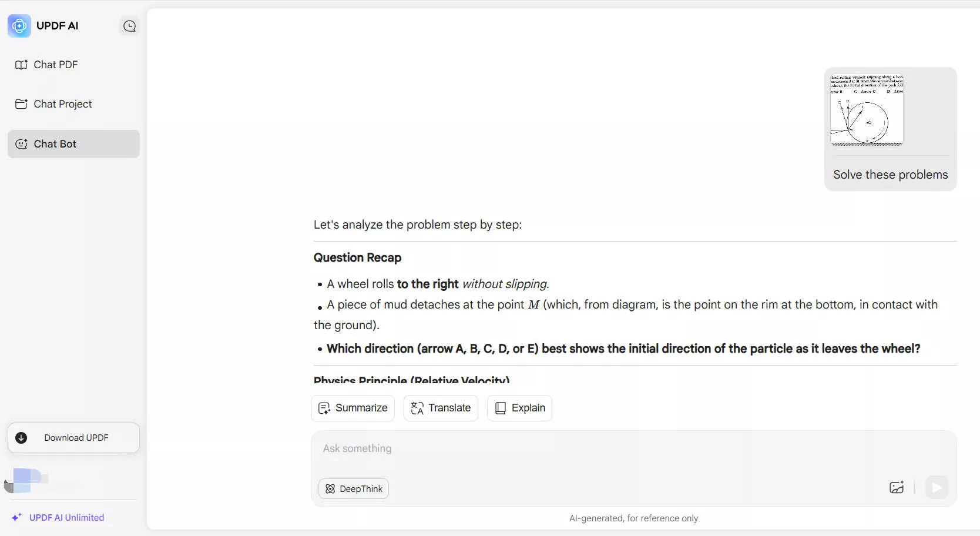This screenshot has height=536, width=980.
Task: Click image upload icon in input box
Action: click(897, 487)
